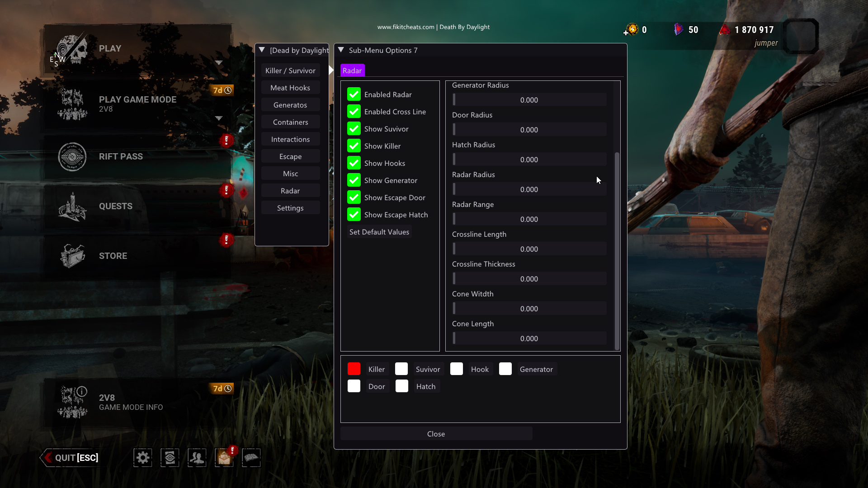Click the friends icon in bottom bar
Viewport: 868px width, 488px height.
point(197,458)
